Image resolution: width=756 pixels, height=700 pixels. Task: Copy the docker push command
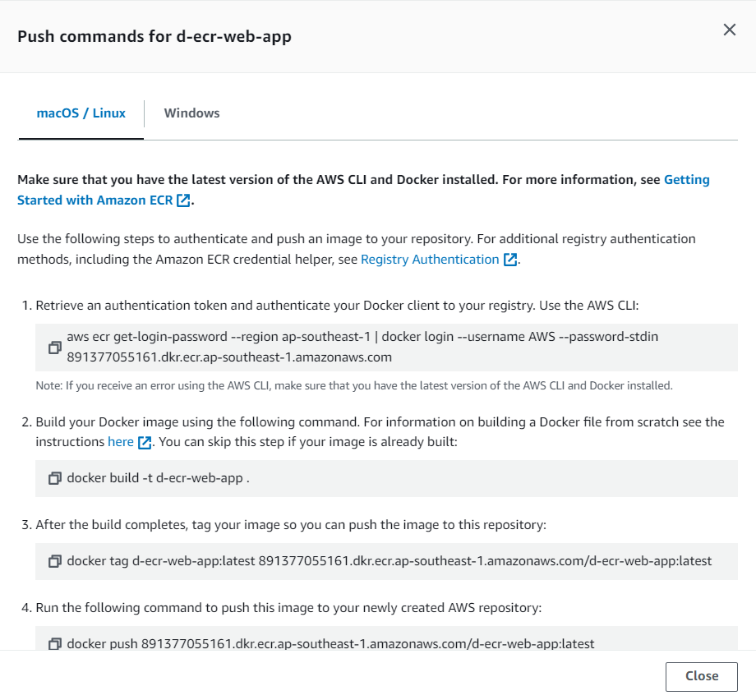(55, 643)
